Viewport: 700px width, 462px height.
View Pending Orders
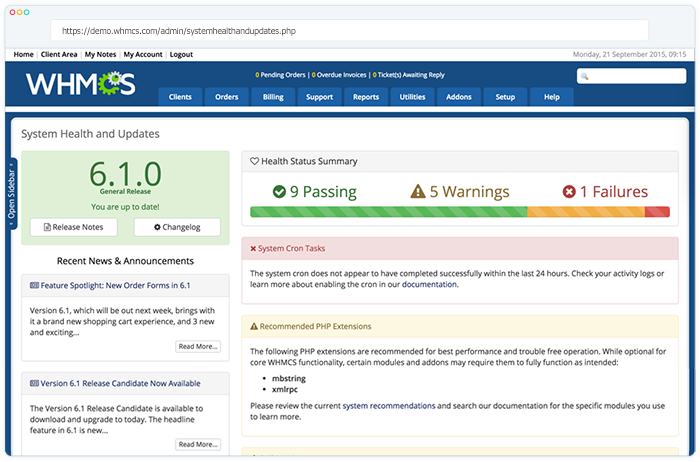click(x=280, y=75)
